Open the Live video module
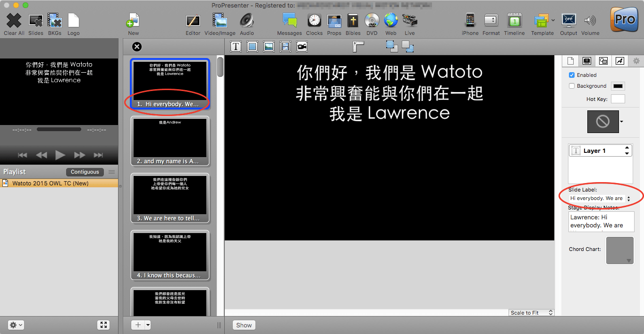Image resolution: width=644 pixels, height=334 pixels. point(410,21)
